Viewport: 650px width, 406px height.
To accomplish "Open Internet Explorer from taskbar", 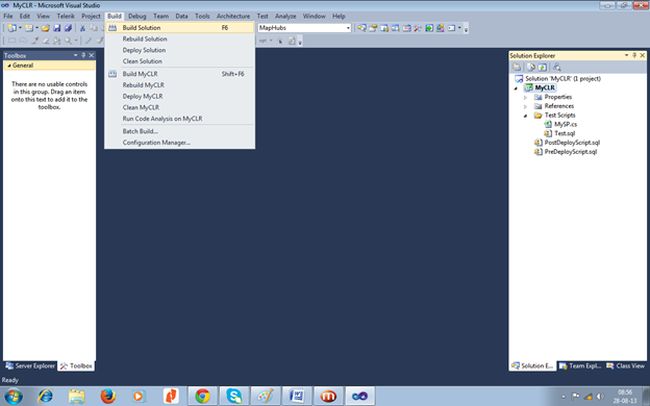I will (x=45, y=396).
